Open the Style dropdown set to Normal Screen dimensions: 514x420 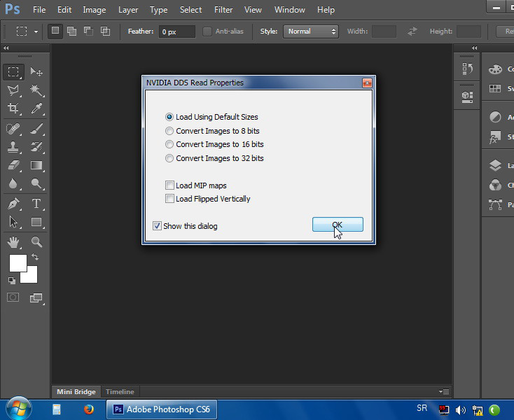(311, 31)
